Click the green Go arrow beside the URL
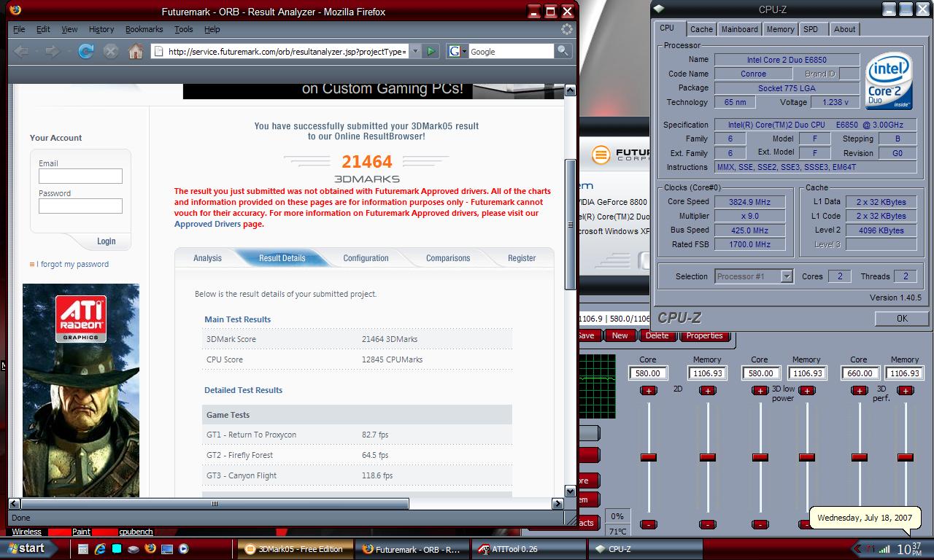 click(431, 51)
